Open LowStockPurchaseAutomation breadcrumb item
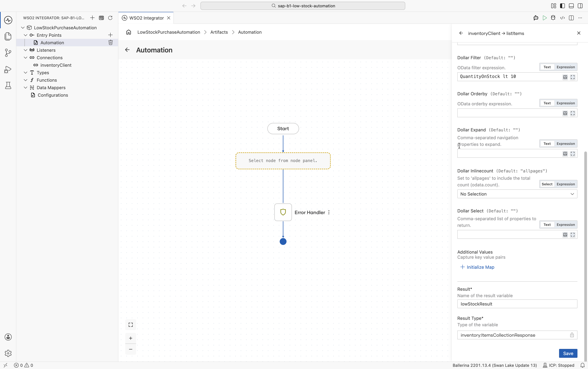Screen dimensions: 588x369 pyautogui.click(x=169, y=32)
